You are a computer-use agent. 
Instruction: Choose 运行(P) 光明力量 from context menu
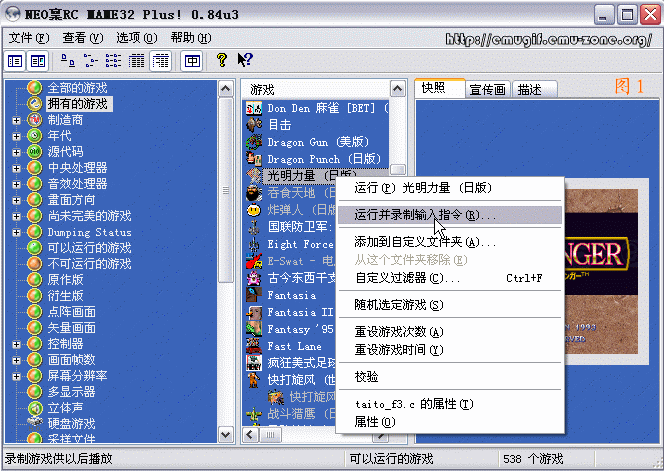(450, 188)
